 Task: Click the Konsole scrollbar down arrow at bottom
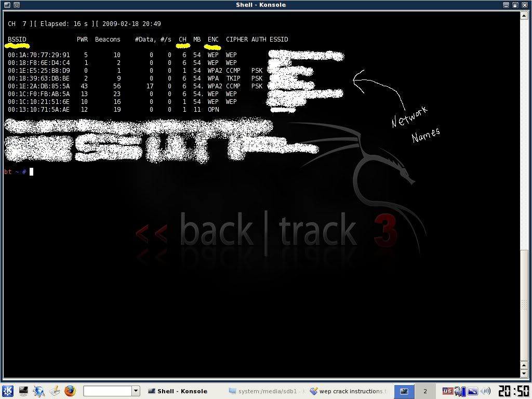pos(524,373)
